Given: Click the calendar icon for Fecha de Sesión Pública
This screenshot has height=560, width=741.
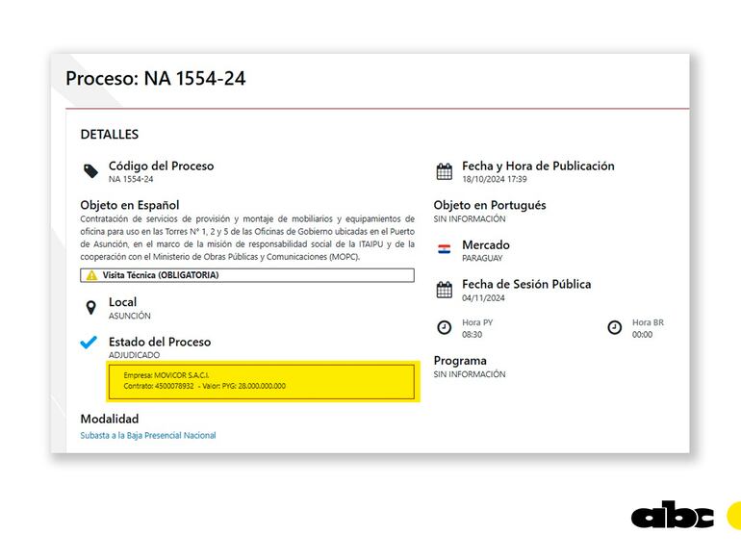Looking at the screenshot, I should 444,290.
